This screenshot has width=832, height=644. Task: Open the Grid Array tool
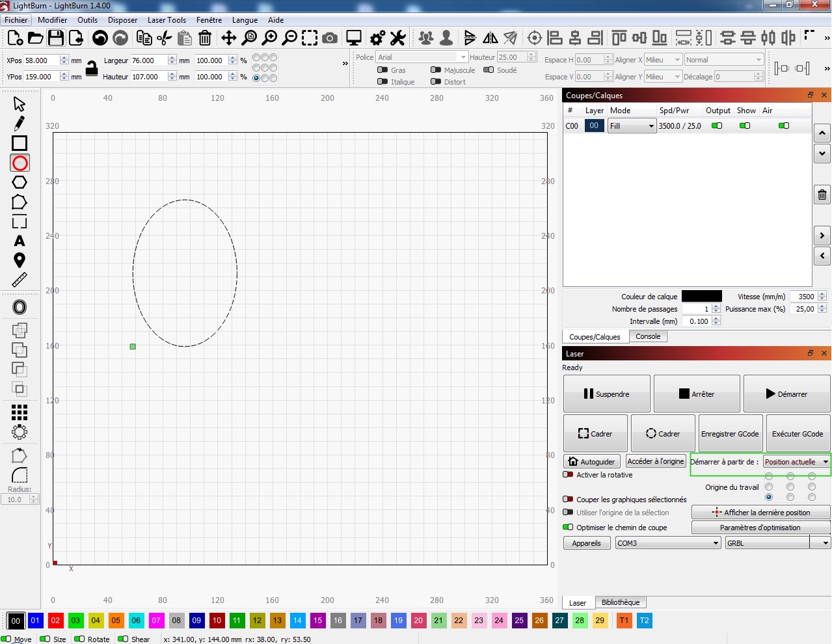[x=20, y=412]
